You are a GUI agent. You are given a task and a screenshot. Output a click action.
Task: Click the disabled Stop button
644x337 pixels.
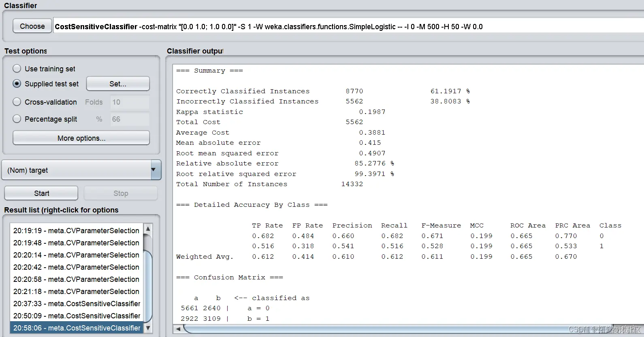[121, 193]
